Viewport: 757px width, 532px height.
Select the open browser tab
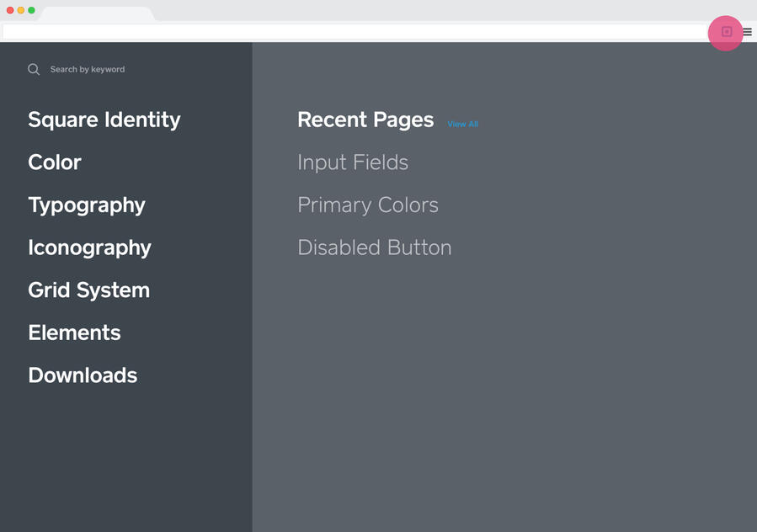tap(97, 14)
